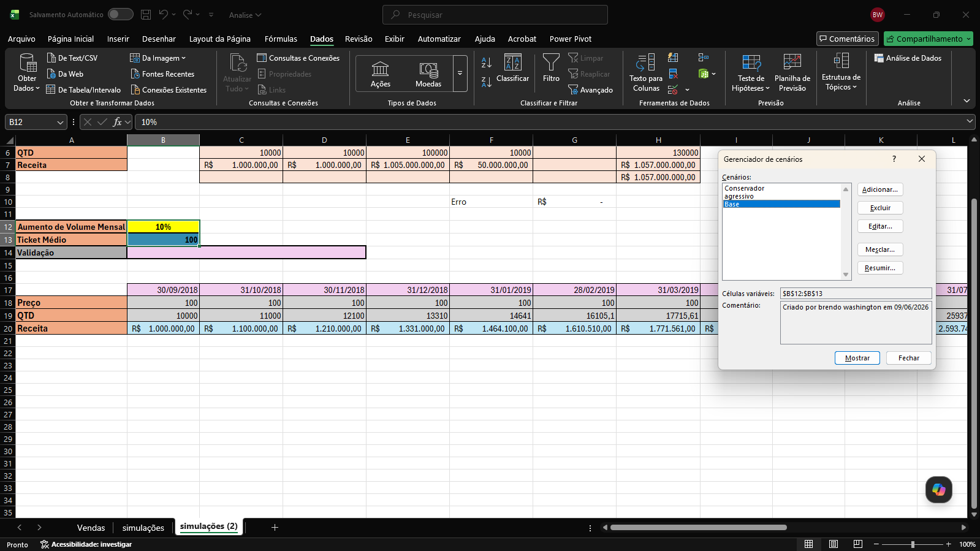Open the Obter Dados menu

[27, 72]
